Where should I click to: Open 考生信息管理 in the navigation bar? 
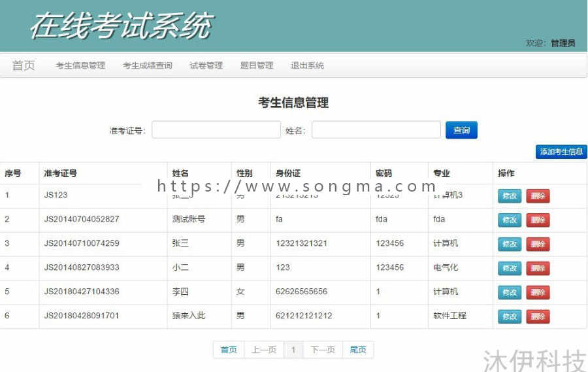80,65
